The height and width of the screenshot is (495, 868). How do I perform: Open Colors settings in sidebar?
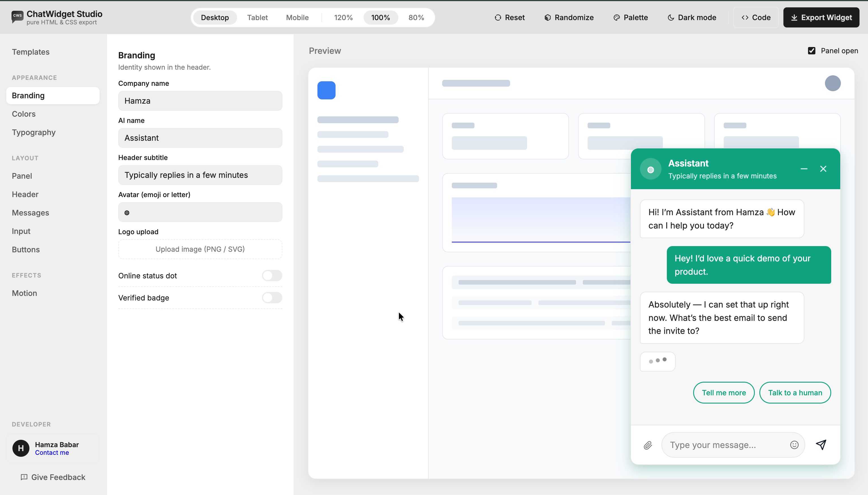(x=53, y=114)
